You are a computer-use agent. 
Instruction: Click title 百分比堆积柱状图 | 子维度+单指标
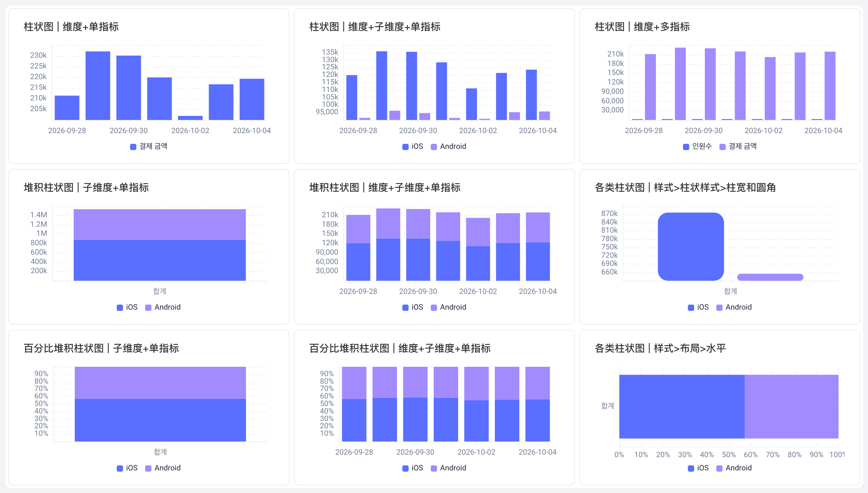101,349
